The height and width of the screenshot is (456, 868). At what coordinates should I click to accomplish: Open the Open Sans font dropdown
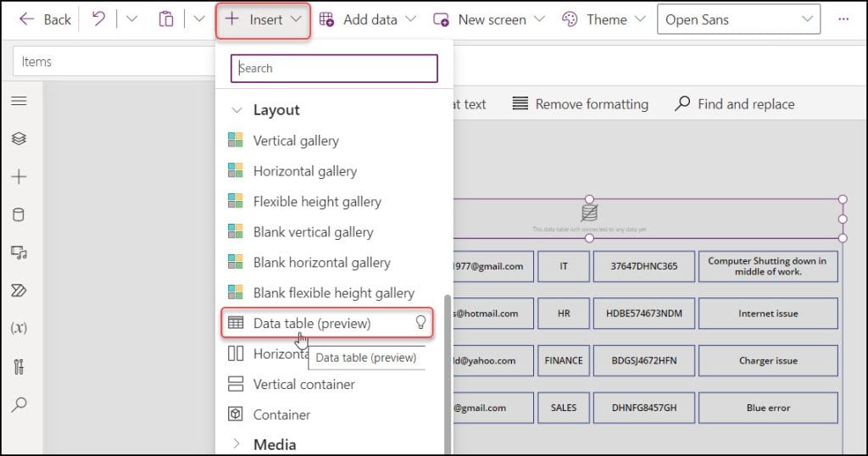pos(738,19)
